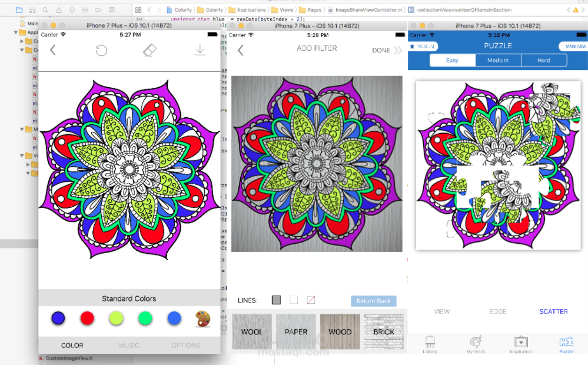Select the Library easel icon in the tab bar
Viewport: 588px width, 365px height.
[x=430, y=343]
